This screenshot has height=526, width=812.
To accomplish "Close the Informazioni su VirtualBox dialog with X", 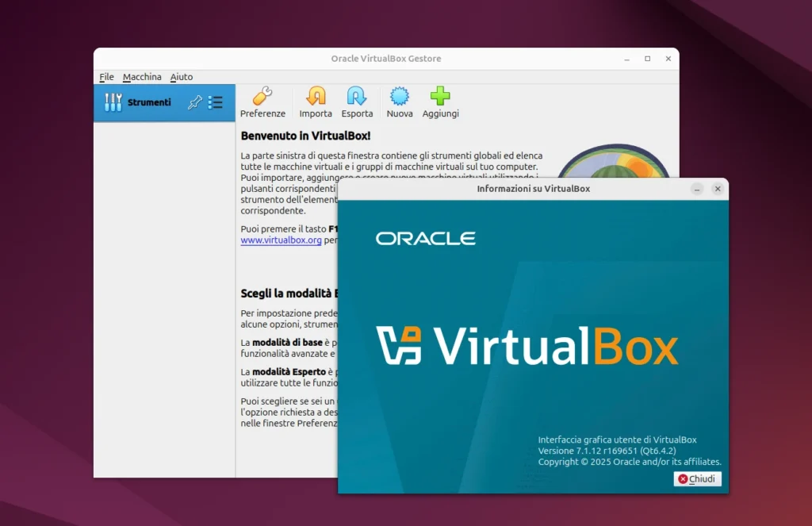I will pyautogui.click(x=718, y=189).
